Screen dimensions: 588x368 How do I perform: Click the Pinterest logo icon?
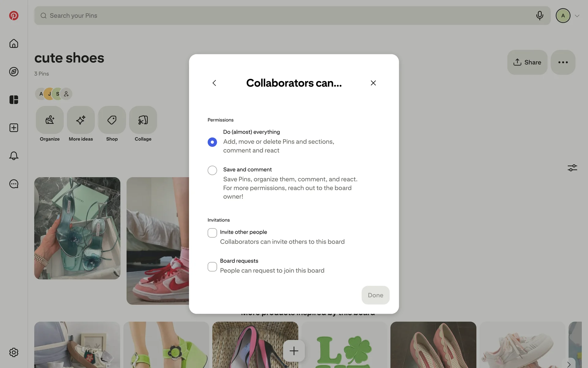[x=14, y=16]
